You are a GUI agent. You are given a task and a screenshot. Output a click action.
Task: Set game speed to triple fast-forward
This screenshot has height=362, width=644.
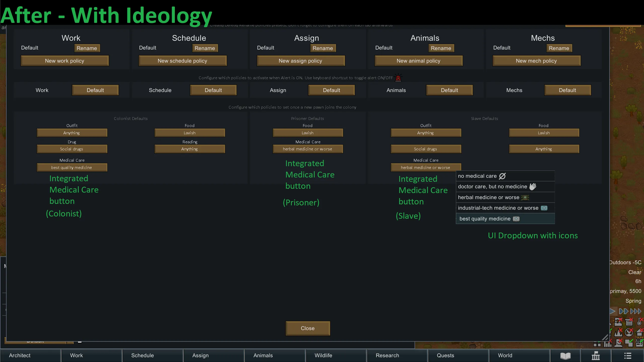[636, 311]
